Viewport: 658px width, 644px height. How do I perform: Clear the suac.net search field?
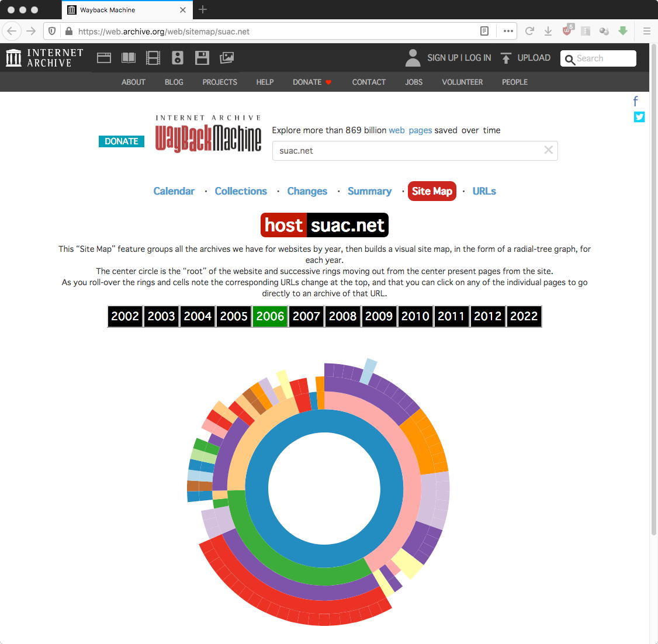[548, 150]
